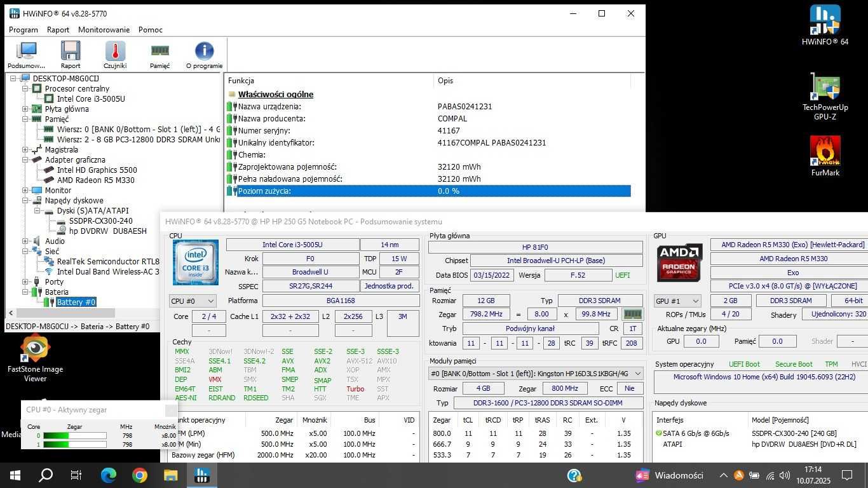Open the Program menu
The height and width of the screenshot is (488, 868).
click(24, 30)
